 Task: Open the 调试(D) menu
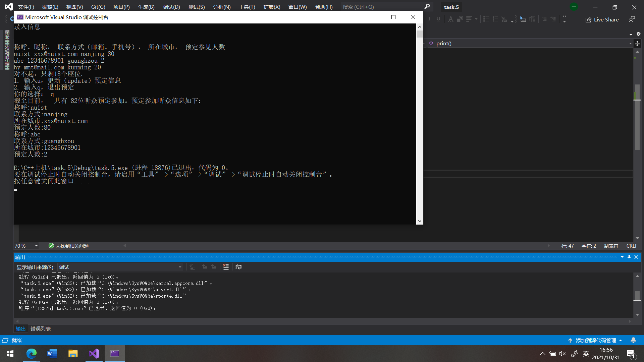pyautogui.click(x=171, y=7)
